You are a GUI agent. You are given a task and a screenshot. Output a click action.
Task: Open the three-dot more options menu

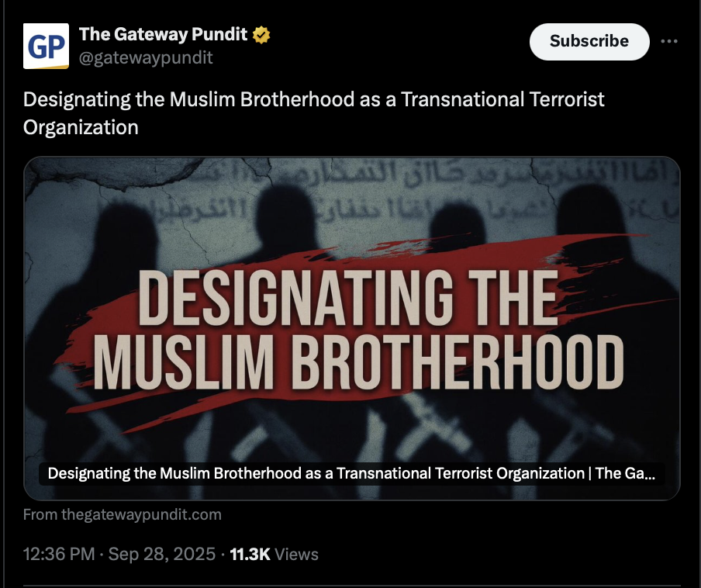668,41
